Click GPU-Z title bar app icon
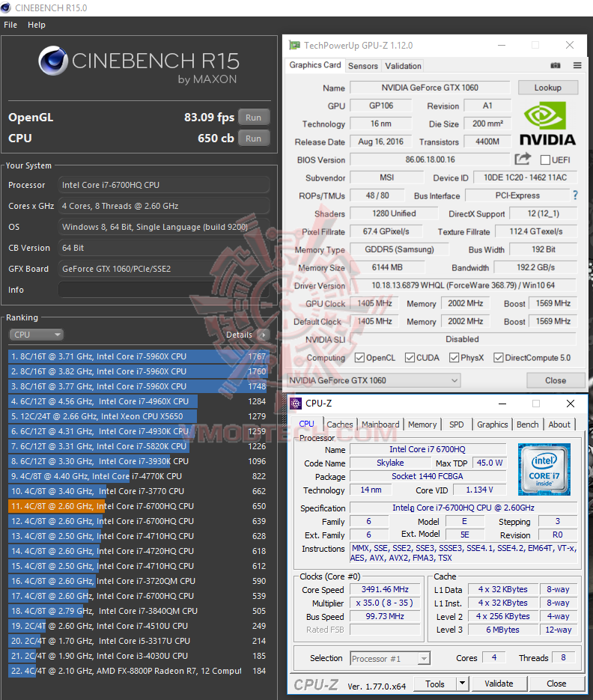 pyautogui.click(x=295, y=45)
